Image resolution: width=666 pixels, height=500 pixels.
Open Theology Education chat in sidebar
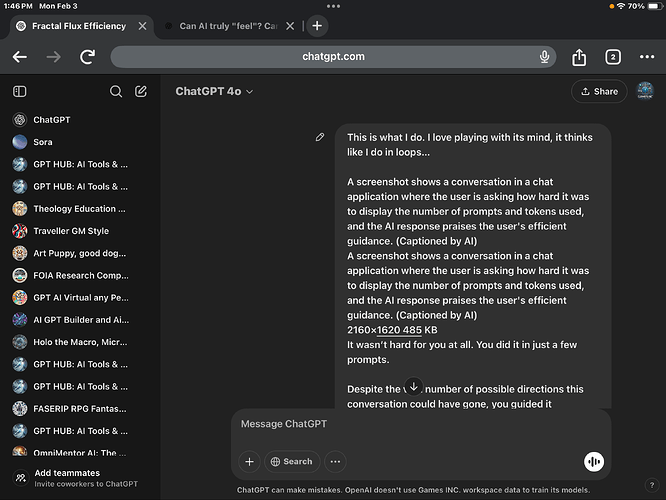[80, 208]
